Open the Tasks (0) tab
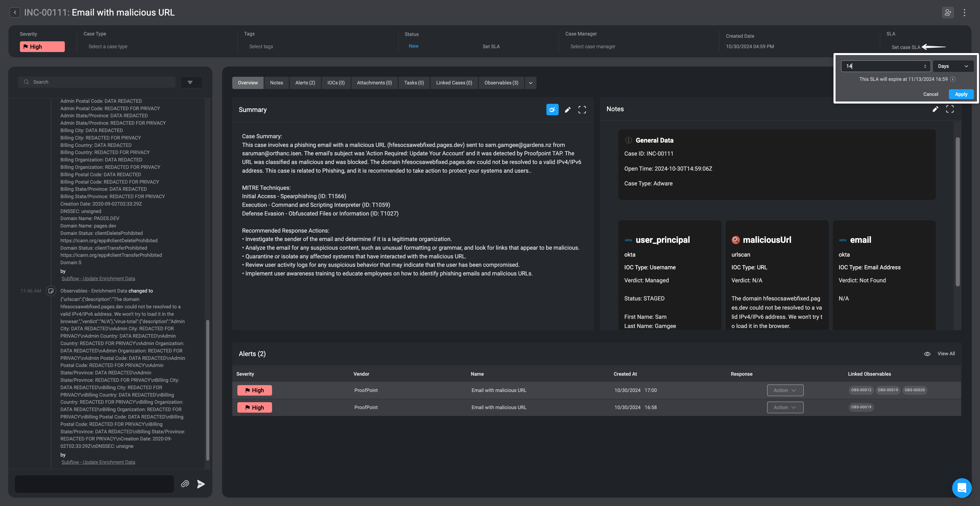 pos(414,83)
